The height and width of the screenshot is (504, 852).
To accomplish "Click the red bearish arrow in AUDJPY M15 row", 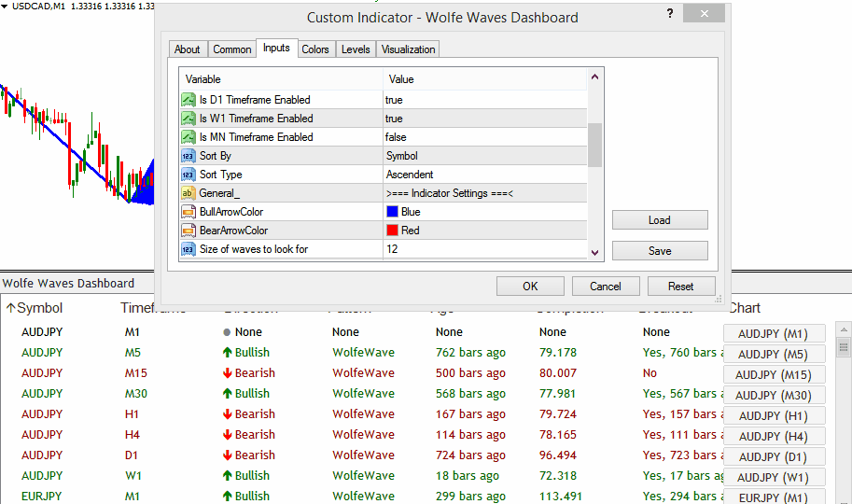I will point(226,373).
